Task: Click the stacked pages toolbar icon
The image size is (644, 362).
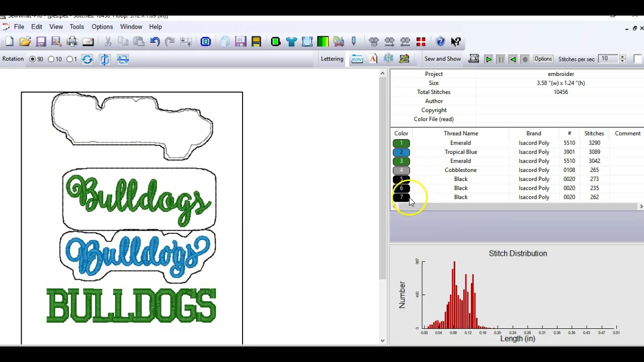Action: point(225,42)
